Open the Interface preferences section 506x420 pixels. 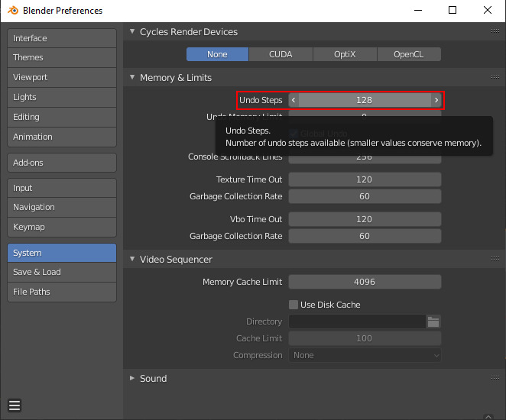[x=62, y=38]
